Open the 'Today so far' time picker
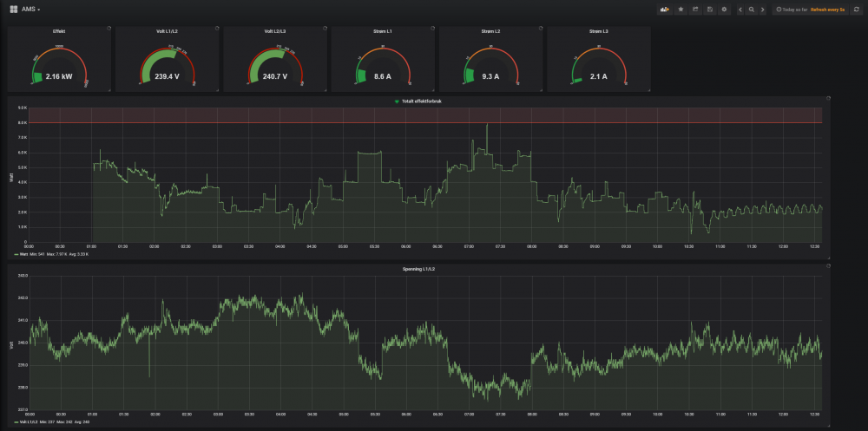Viewport: 868px width, 431px height. (793, 9)
